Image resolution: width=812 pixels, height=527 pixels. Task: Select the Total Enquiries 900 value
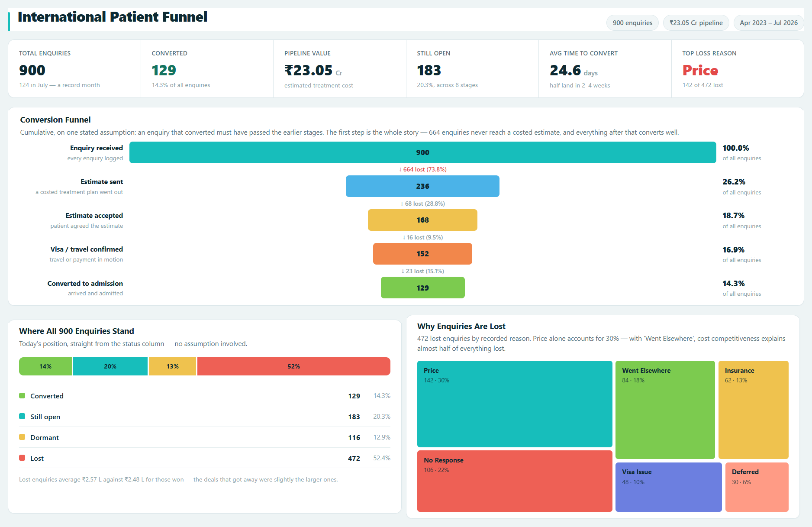click(32, 70)
